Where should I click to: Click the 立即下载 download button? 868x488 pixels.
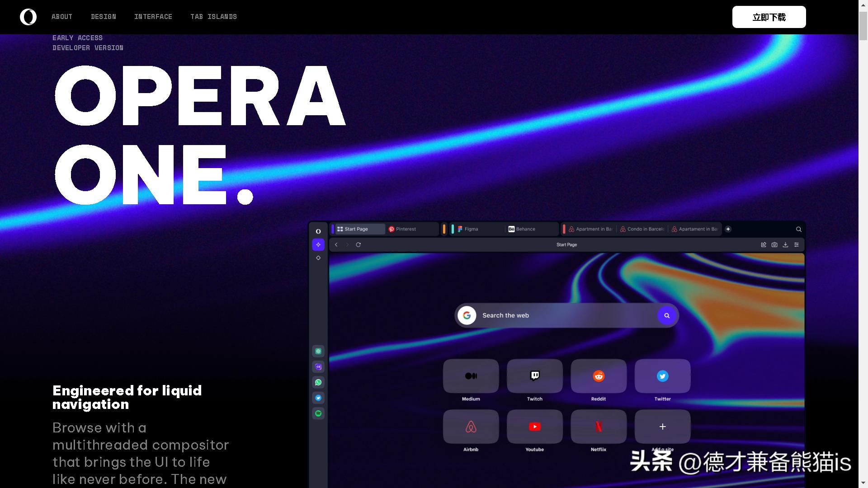[x=769, y=17]
